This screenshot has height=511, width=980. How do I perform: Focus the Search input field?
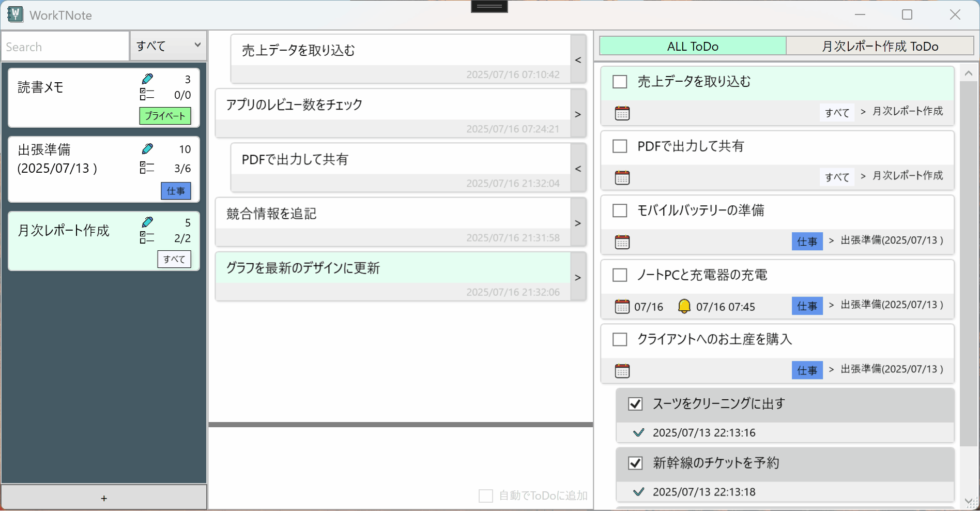click(x=65, y=47)
